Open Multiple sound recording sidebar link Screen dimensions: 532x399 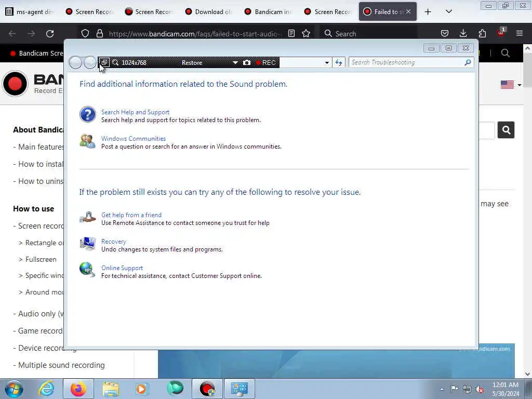tap(61, 365)
